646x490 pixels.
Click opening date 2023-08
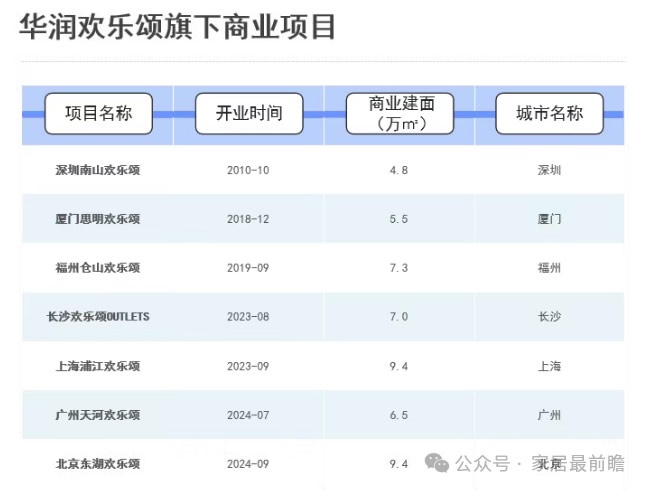(248, 317)
